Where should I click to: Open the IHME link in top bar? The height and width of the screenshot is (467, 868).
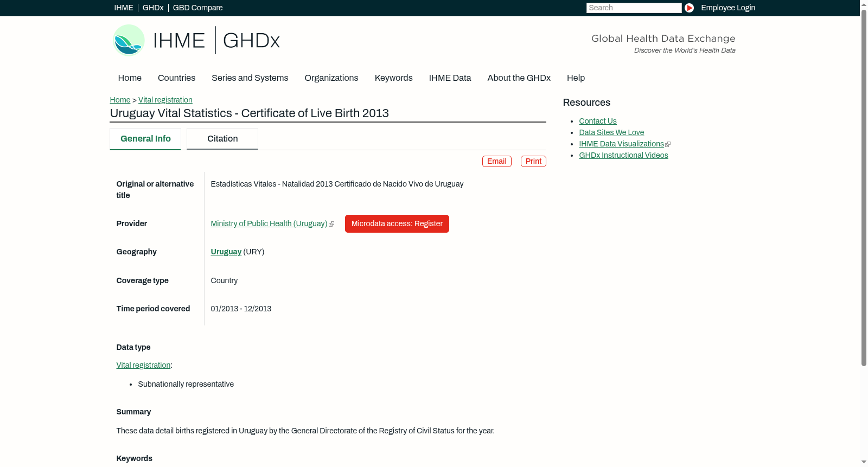pos(124,8)
